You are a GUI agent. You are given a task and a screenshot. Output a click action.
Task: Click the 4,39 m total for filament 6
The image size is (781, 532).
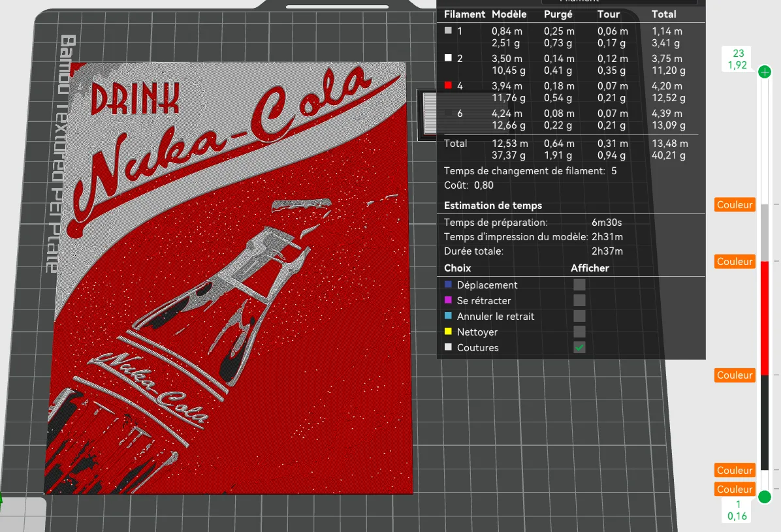pyautogui.click(x=667, y=114)
